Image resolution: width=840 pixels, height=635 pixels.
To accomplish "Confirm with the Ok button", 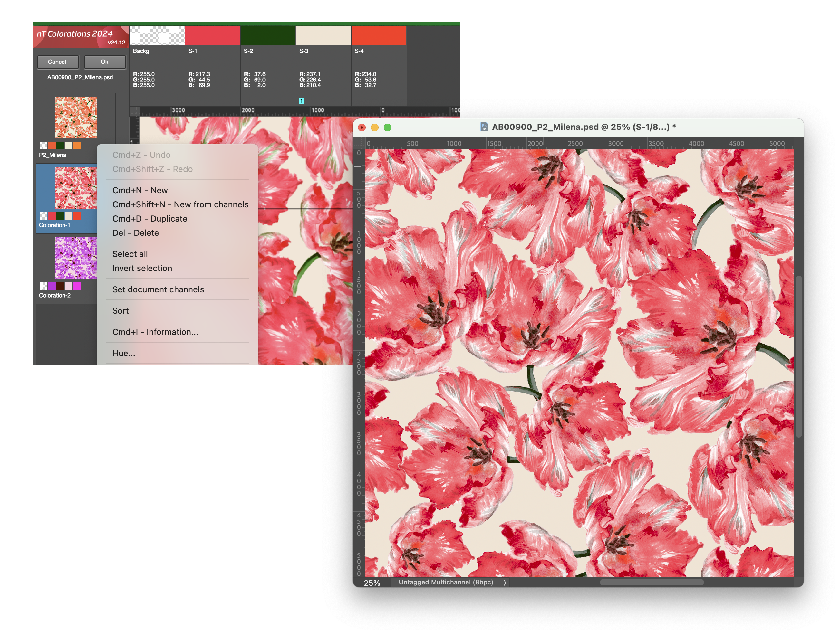I will [104, 62].
